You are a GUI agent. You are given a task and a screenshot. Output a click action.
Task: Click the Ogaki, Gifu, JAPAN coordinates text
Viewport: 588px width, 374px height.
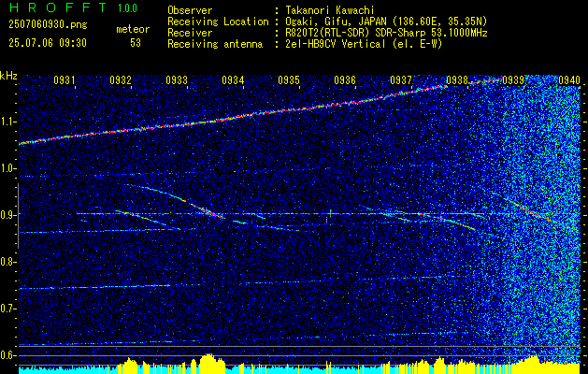[386, 22]
